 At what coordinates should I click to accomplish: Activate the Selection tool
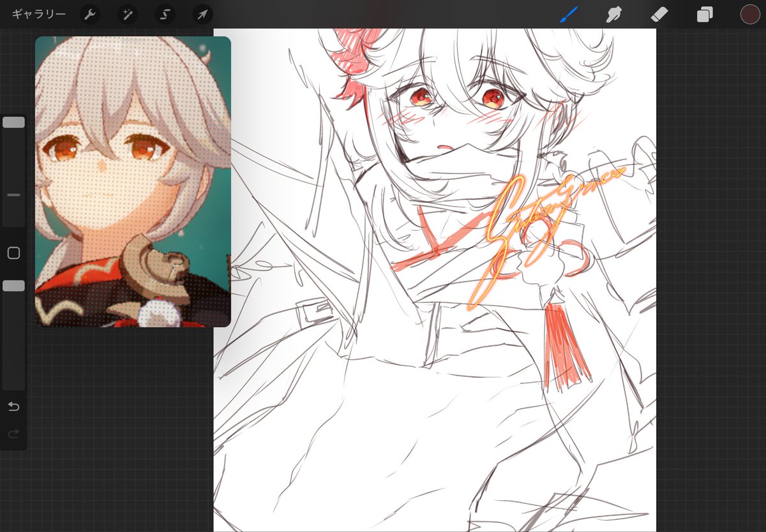[165, 14]
